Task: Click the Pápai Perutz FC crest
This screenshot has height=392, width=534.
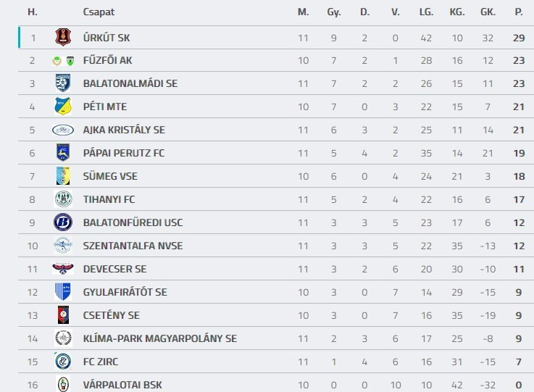Action: pyautogui.click(x=63, y=153)
